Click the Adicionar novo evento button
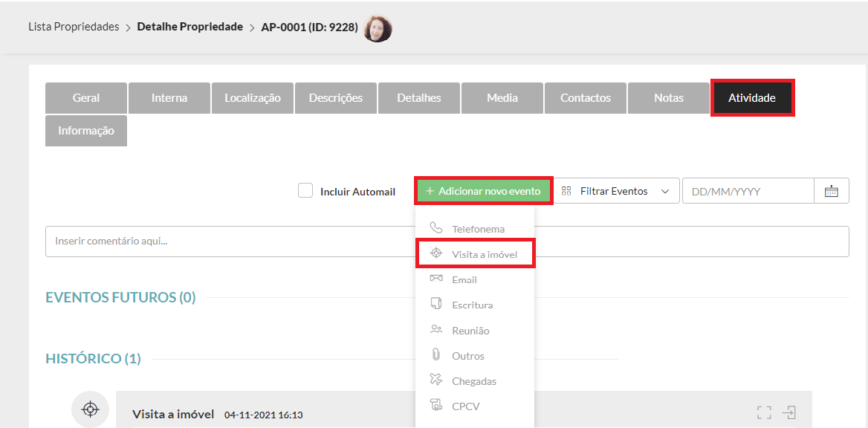 click(x=483, y=191)
